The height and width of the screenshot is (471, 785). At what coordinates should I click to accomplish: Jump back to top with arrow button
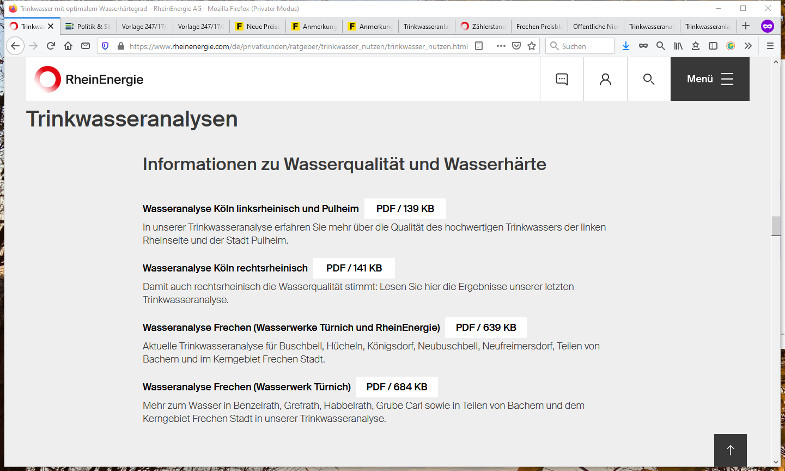coord(730,450)
